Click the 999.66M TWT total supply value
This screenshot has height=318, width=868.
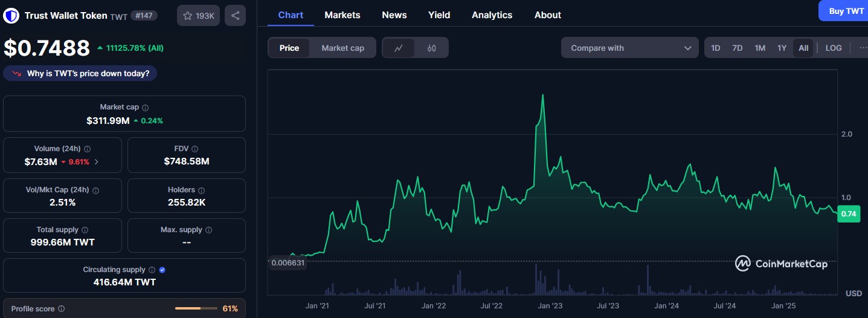[x=63, y=242]
